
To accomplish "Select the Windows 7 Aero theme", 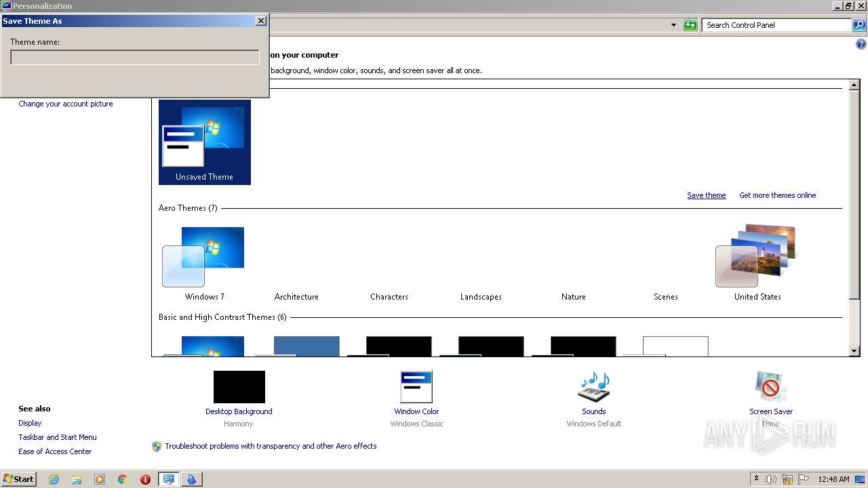I will coord(204,264).
